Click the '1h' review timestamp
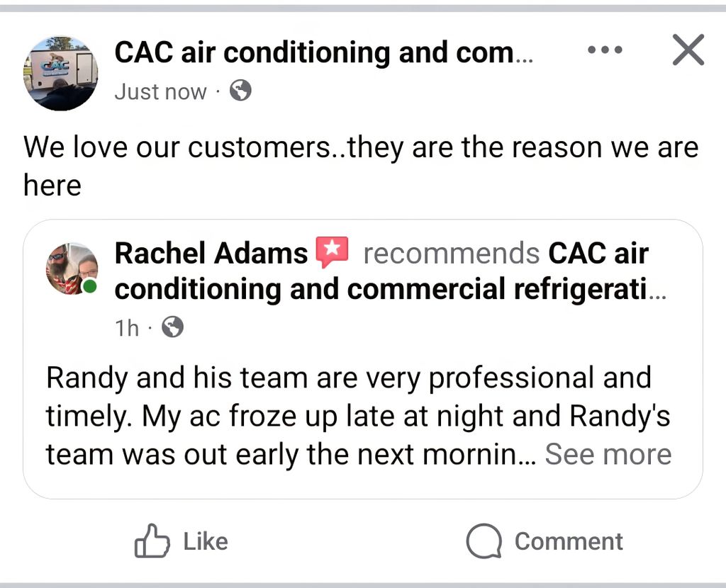 128,327
